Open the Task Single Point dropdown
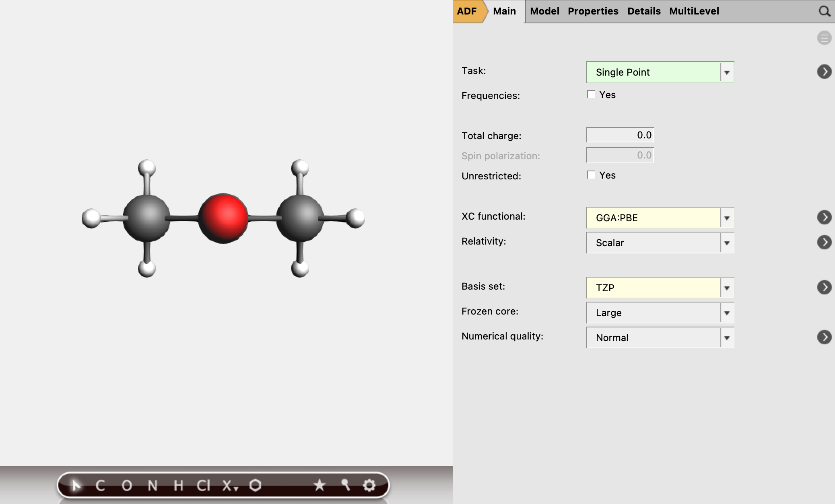Image resolution: width=835 pixels, height=504 pixels. tap(660, 72)
